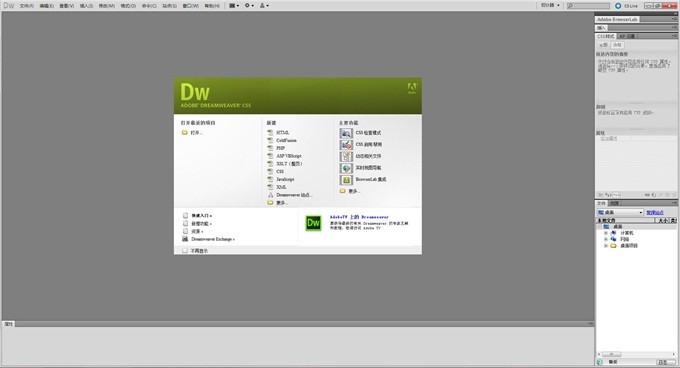Expand the 网络 tree node
Screen dimensions: 680x368
click(606, 239)
